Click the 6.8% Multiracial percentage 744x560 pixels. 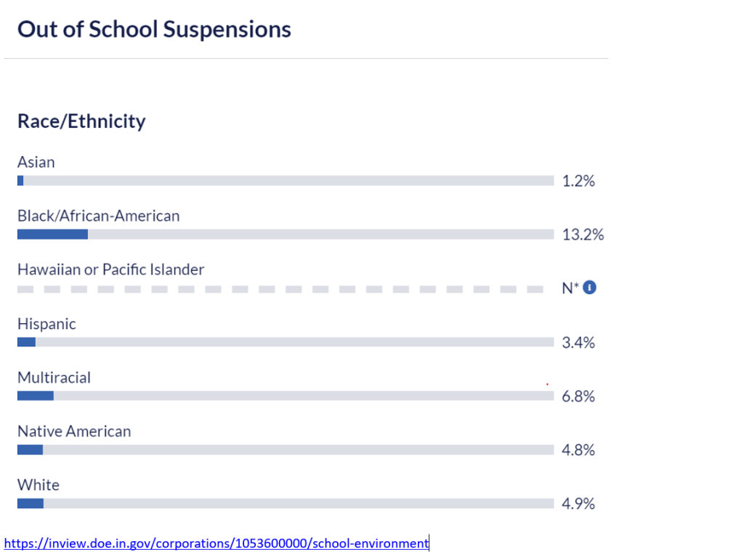click(578, 396)
